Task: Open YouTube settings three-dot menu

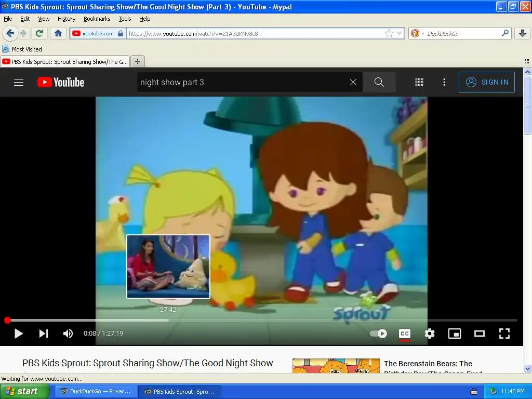Action: pyautogui.click(x=444, y=82)
